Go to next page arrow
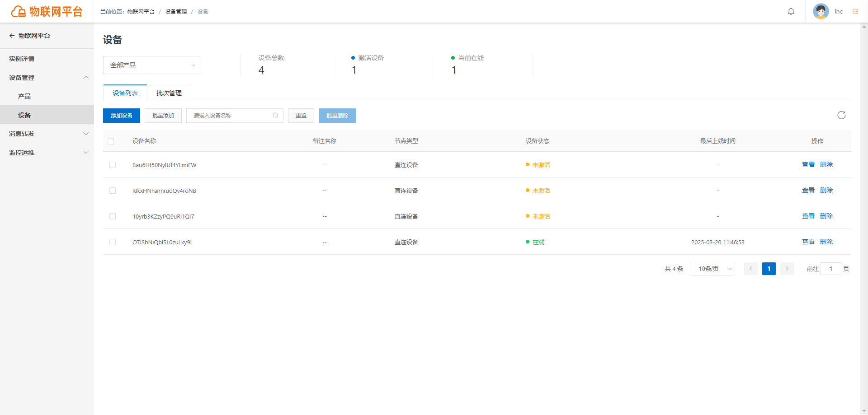The height and width of the screenshot is (415, 868). click(x=787, y=269)
